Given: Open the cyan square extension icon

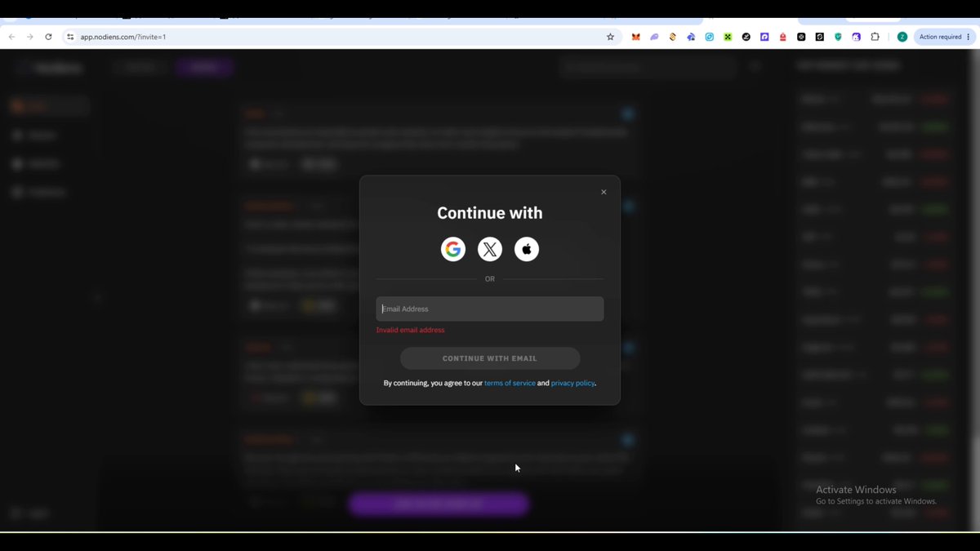Looking at the screenshot, I should pyautogui.click(x=710, y=37).
